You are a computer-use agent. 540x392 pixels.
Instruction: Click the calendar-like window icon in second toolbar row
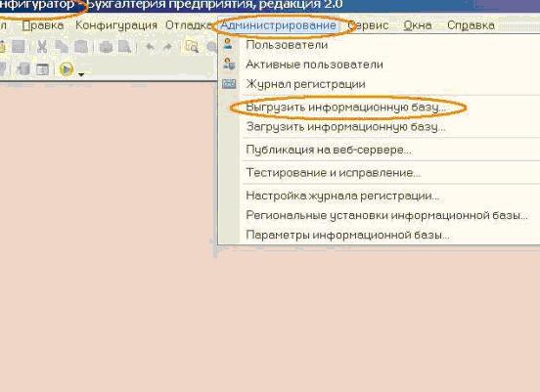[x=43, y=69]
